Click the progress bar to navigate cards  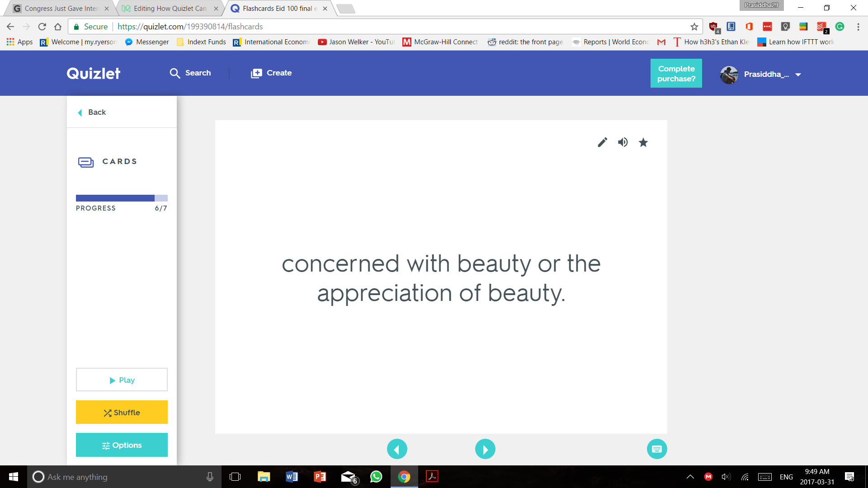(122, 197)
